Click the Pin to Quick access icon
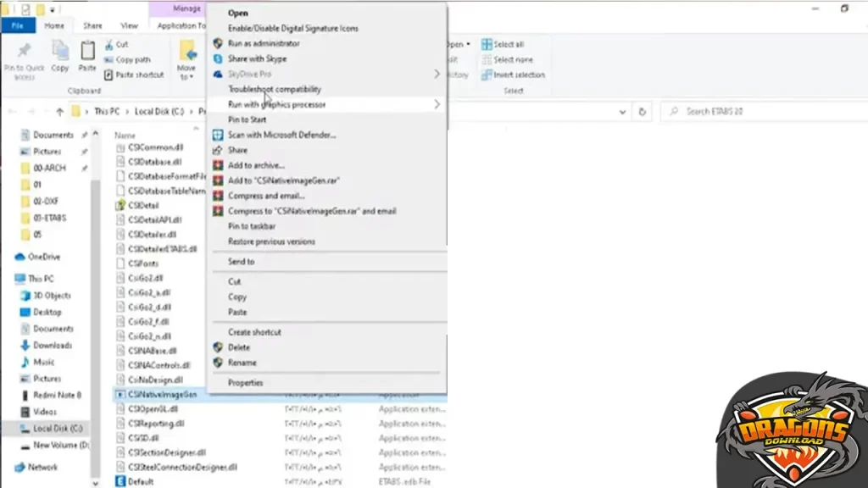This screenshot has width=868, height=488. coord(25,51)
